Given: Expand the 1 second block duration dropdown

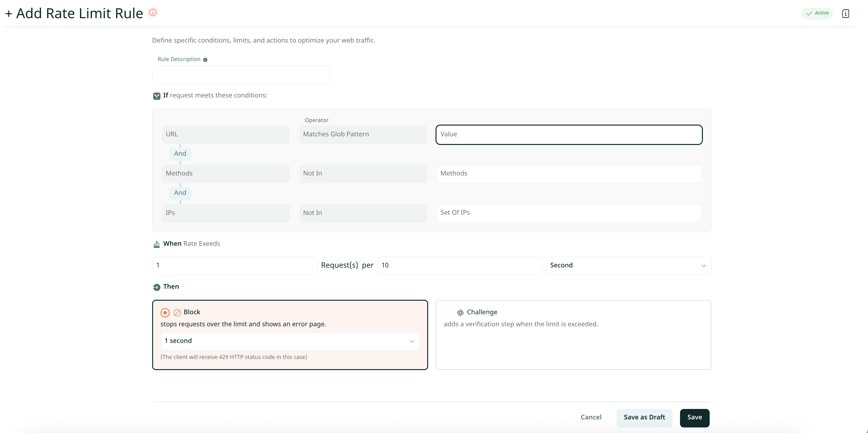Looking at the screenshot, I should click(x=290, y=341).
